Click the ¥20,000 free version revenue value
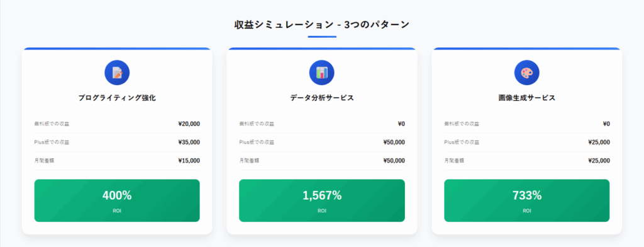This screenshot has width=644, height=247. pyautogui.click(x=189, y=124)
